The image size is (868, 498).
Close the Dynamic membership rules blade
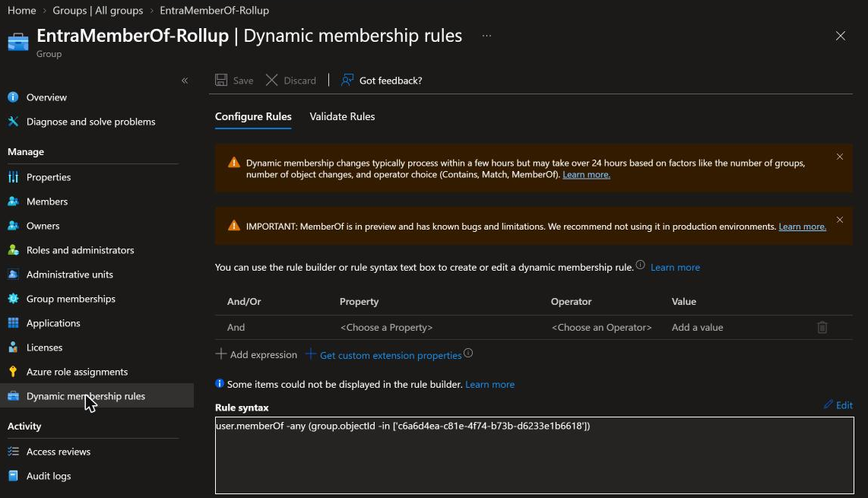841,36
